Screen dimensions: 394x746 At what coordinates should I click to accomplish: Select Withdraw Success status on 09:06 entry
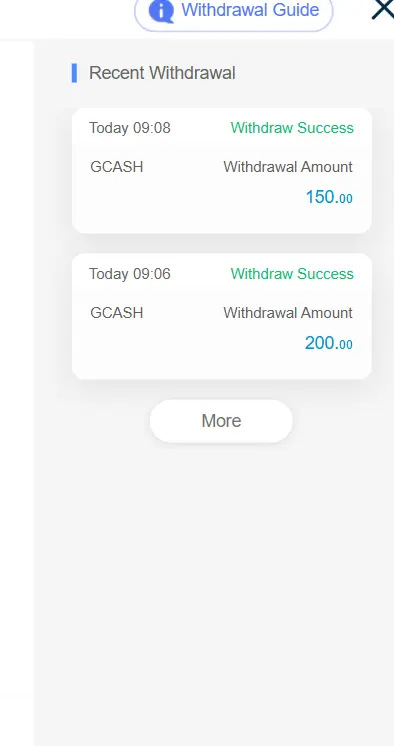click(292, 274)
